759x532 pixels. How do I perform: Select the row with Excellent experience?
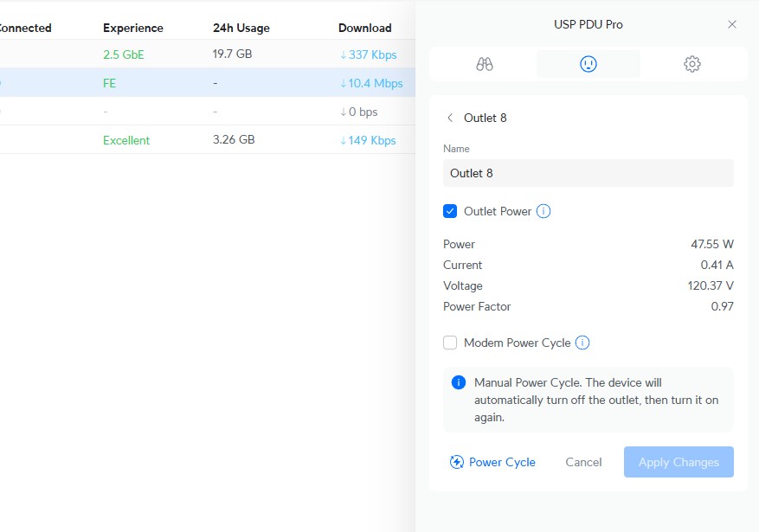[208, 140]
